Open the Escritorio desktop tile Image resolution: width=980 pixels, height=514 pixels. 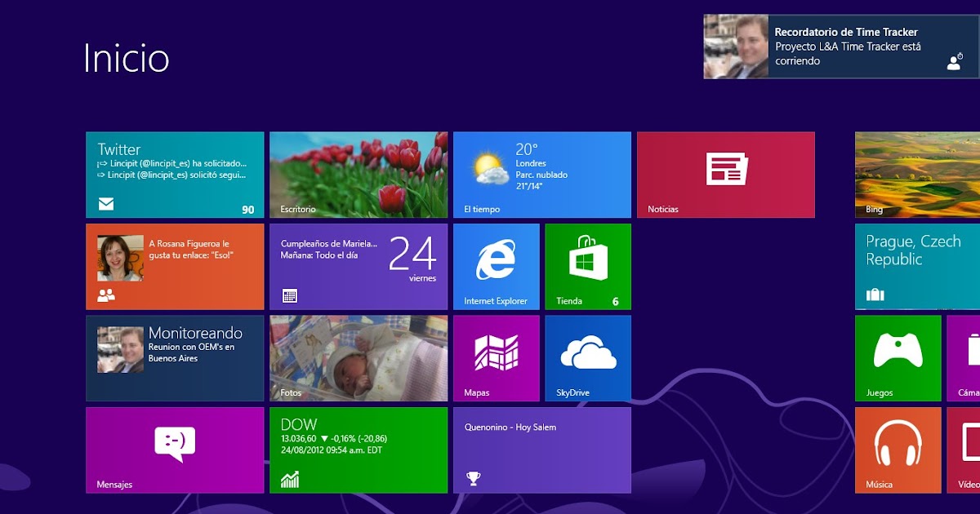[359, 175]
